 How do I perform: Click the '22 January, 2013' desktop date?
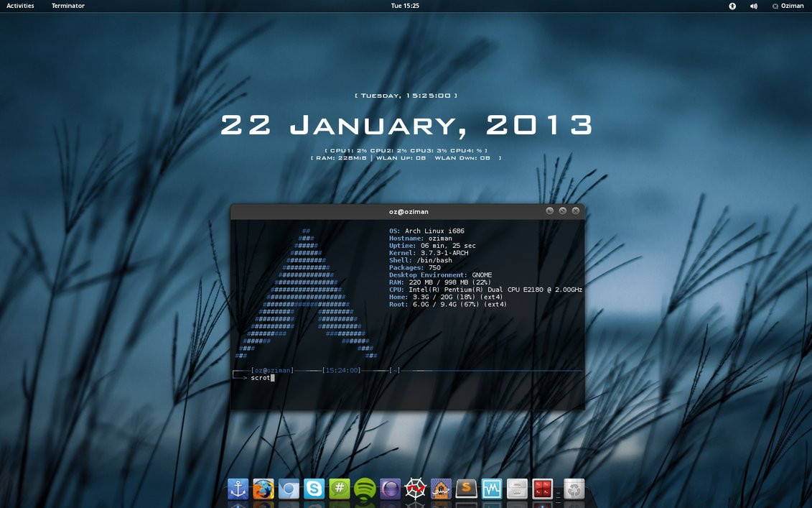406,124
